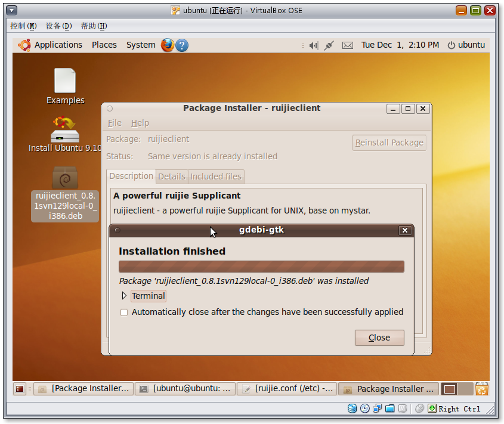504x424 pixels.
Task: Click the VirtualBox network adapters status icon
Action: [378, 408]
